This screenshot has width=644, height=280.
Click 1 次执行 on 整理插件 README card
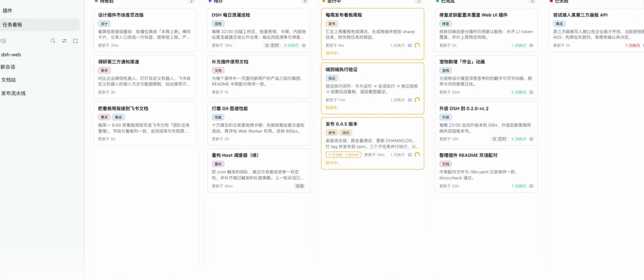click(x=519, y=186)
